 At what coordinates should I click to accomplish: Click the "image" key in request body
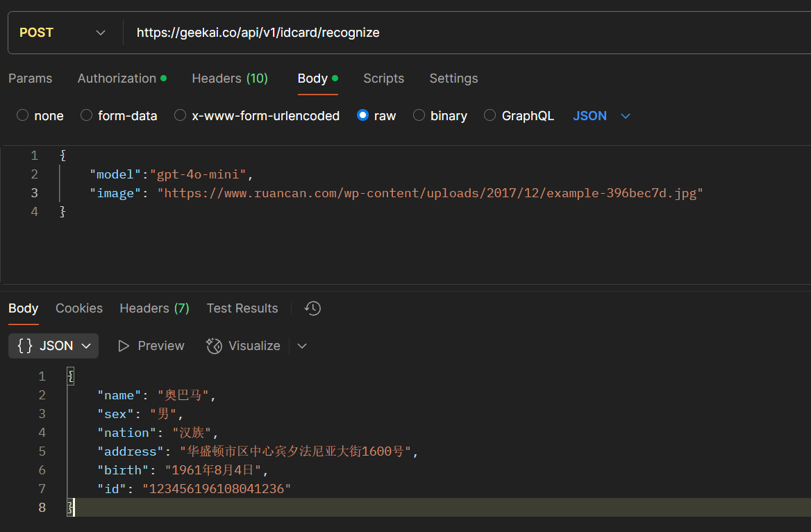coord(115,193)
